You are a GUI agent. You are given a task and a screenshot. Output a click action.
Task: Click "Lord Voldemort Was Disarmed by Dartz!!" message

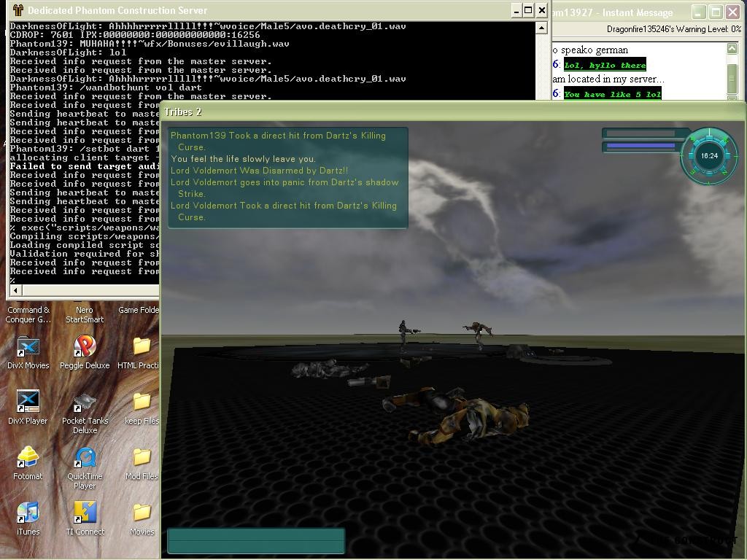click(x=259, y=171)
